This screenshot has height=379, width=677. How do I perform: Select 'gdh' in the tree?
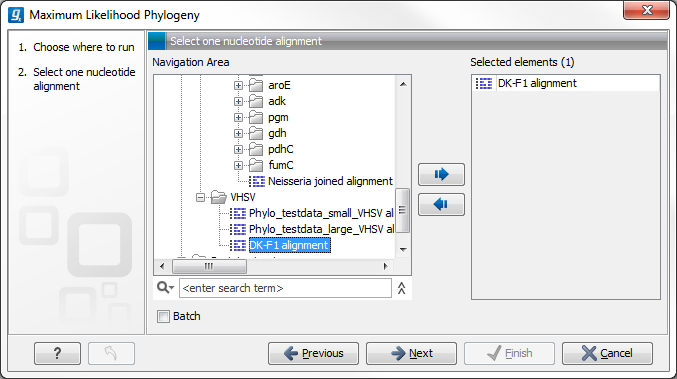(x=277, y=133)
